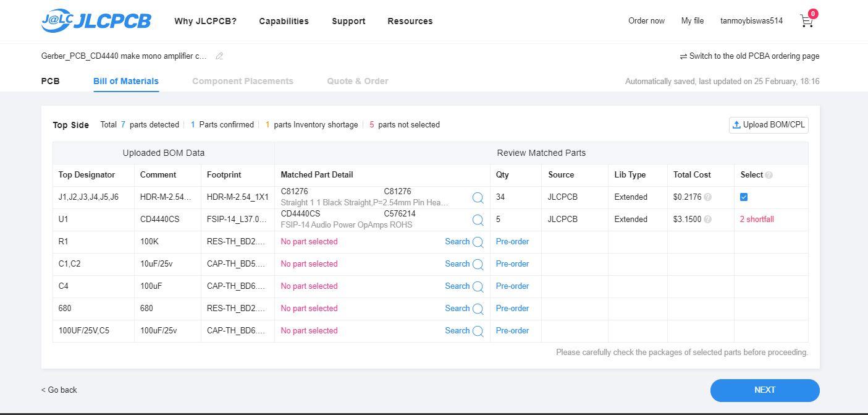This screenshot has width=868, height=415.
Task: Click the search magnifier in C81276 row
Action: point(478,197)
